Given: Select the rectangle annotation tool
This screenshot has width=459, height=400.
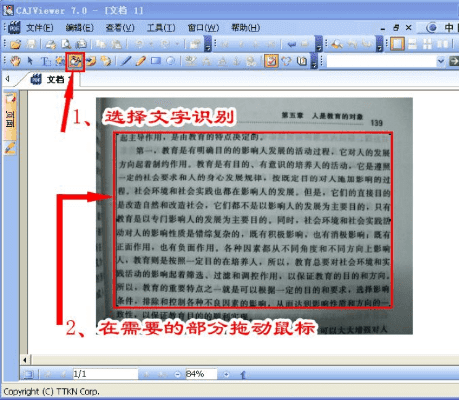Looking at the screenshot, I should (155, 61).
